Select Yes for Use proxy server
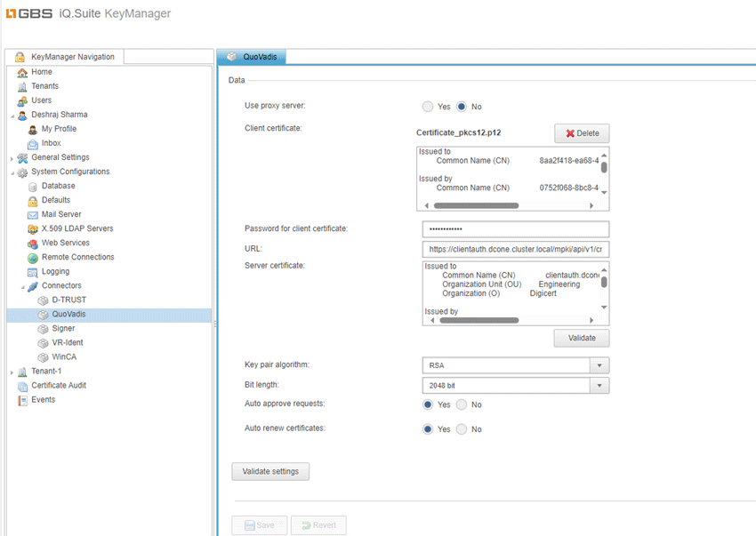 428,107
